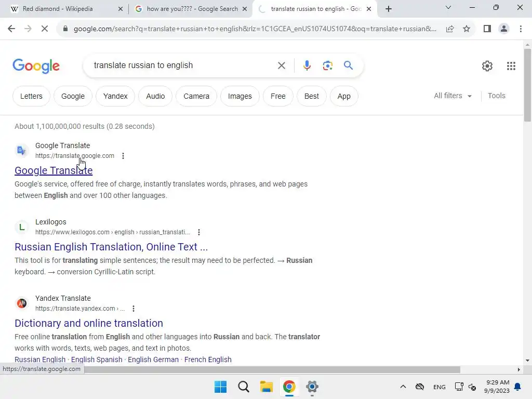Submit search with magnifier icon
532x399 pixels.
click(x=348, y=65)
